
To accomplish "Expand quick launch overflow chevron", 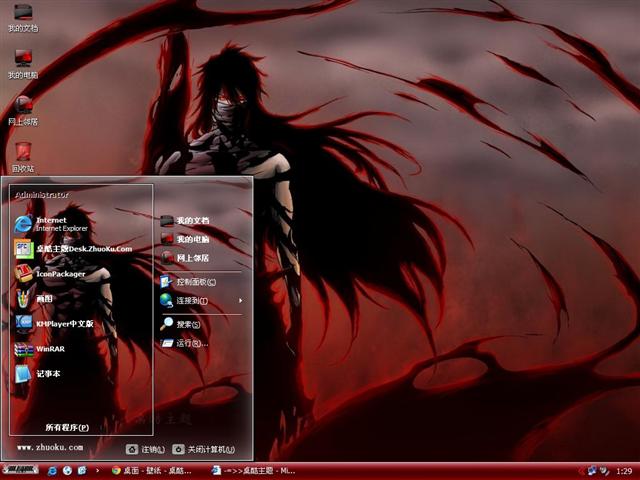I will 97,471.
